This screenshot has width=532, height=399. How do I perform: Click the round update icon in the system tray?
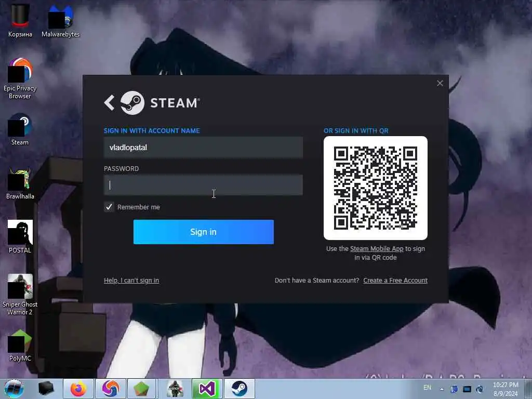480,389
